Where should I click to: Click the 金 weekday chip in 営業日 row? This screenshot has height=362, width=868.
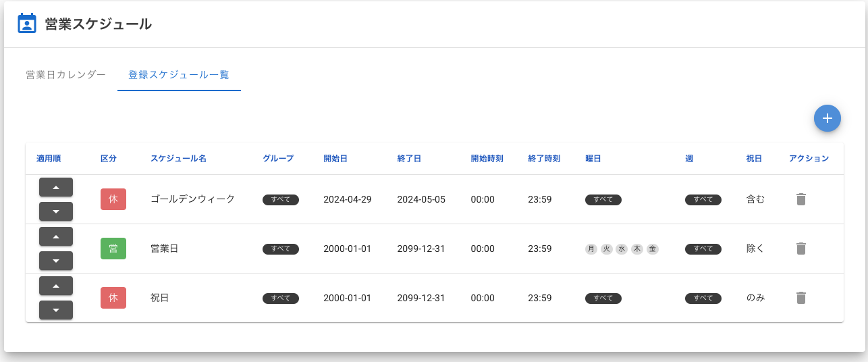652,249
